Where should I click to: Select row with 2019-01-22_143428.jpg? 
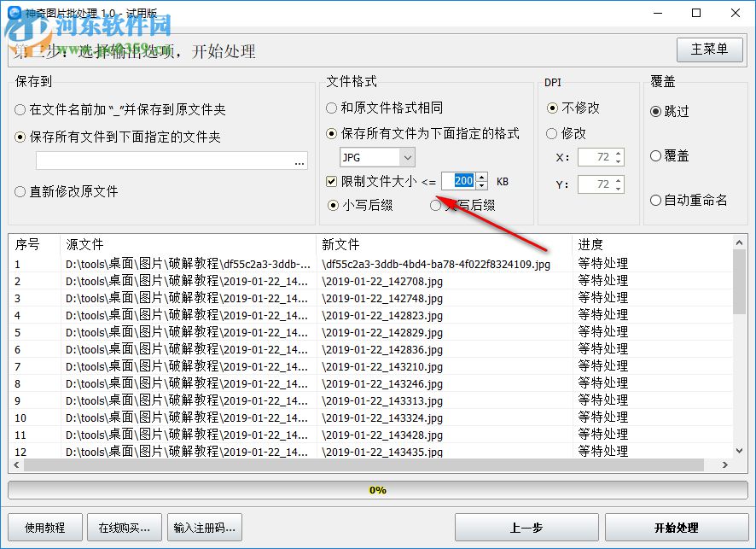point(371,435)
